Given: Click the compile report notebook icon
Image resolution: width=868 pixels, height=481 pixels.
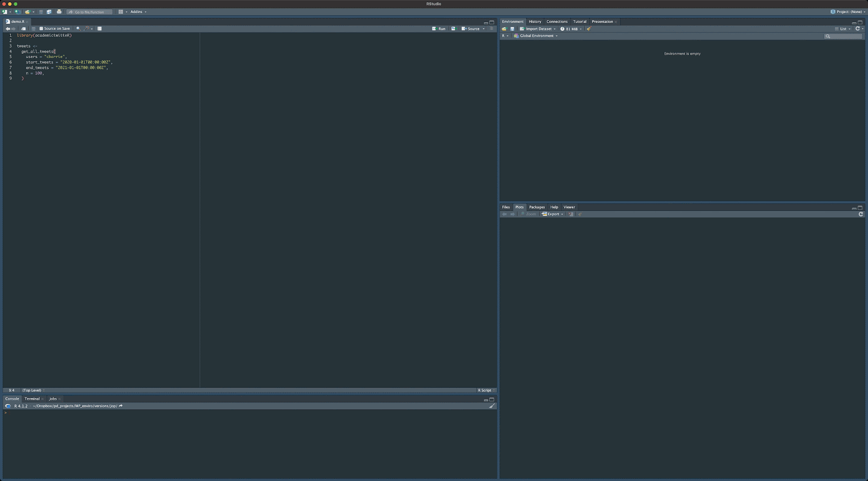Looking at the screenshot, I should [x=99, y=29].
